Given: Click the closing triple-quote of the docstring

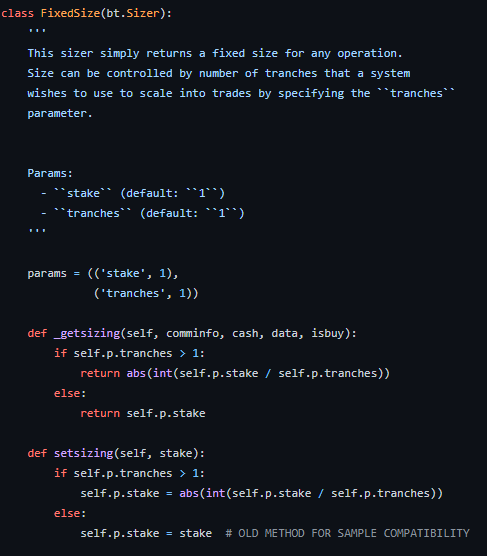Looking at the screenshot, I should 37,231.
